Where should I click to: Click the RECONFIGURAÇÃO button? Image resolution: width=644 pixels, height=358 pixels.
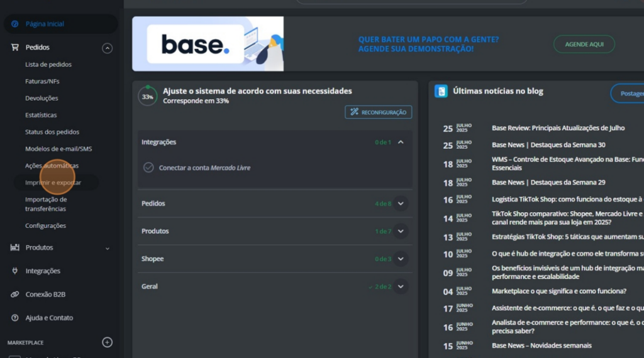(x=378, y=112)
